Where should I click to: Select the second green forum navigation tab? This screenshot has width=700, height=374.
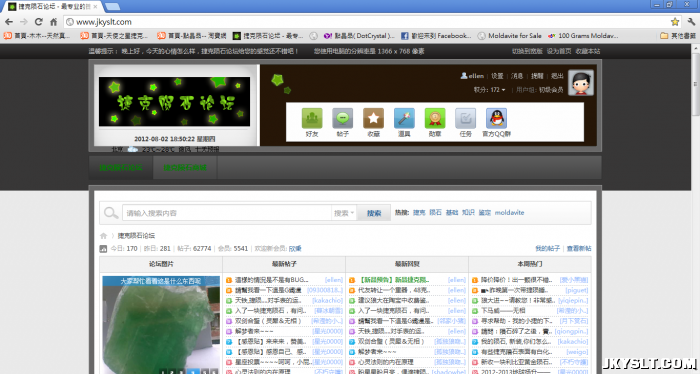coord(185,168)
